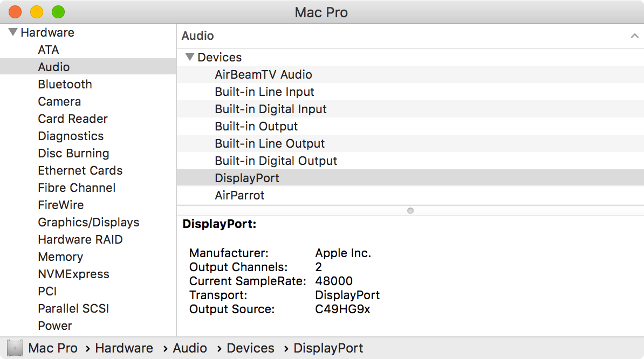Click the pane splitter handle dot
The image size is (644, 359).
[410, 210]
